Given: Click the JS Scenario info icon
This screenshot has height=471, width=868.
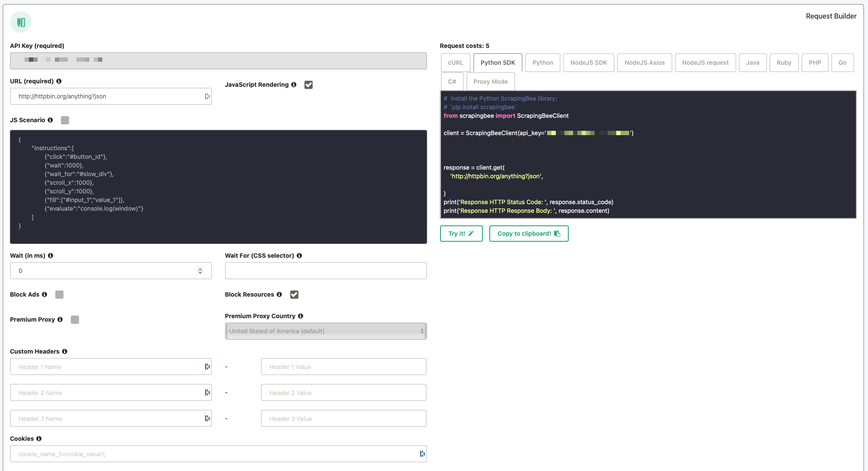Looking at the screenshot, I should pyautogui.click(x=50, y=120).
